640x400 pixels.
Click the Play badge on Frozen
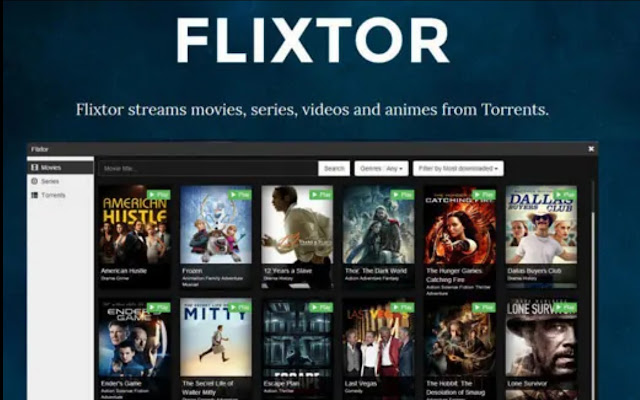pos(240,195)
